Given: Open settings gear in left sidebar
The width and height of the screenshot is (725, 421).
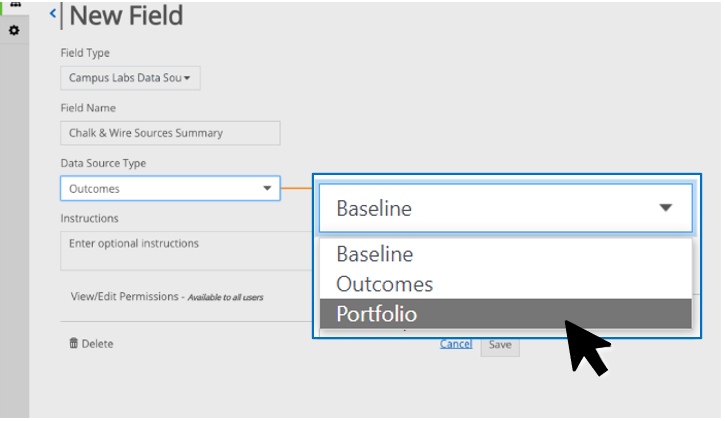Looking at the screenshot, I should click(14, 31).
